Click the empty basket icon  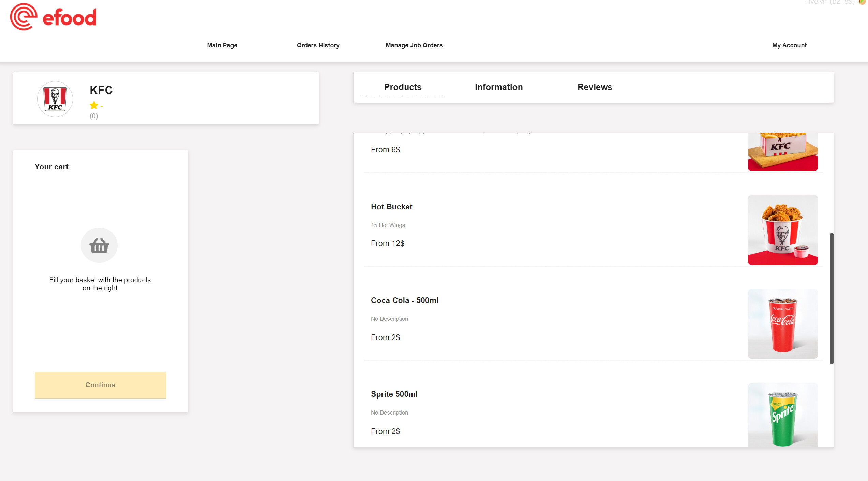(x=99, y=245)
